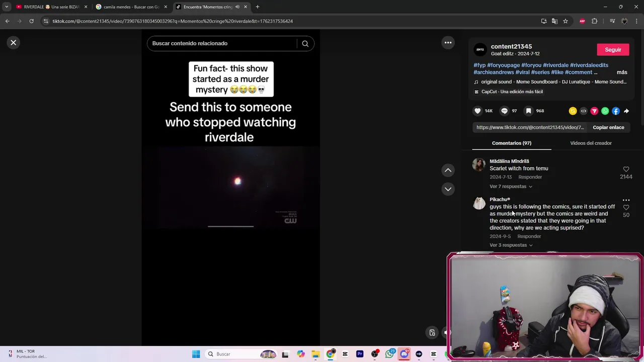Like the video with the heart icon showing 14K

pyautogui.click(x=477, y=111)
